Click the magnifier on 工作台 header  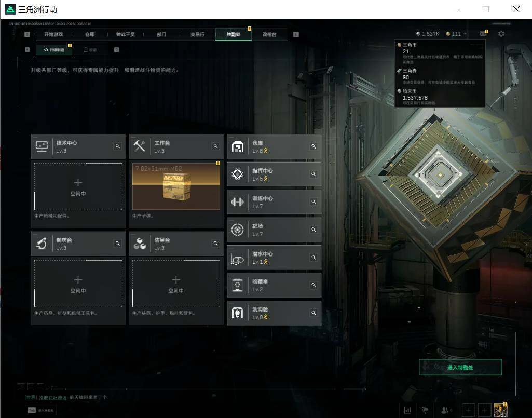coord(215,146)
